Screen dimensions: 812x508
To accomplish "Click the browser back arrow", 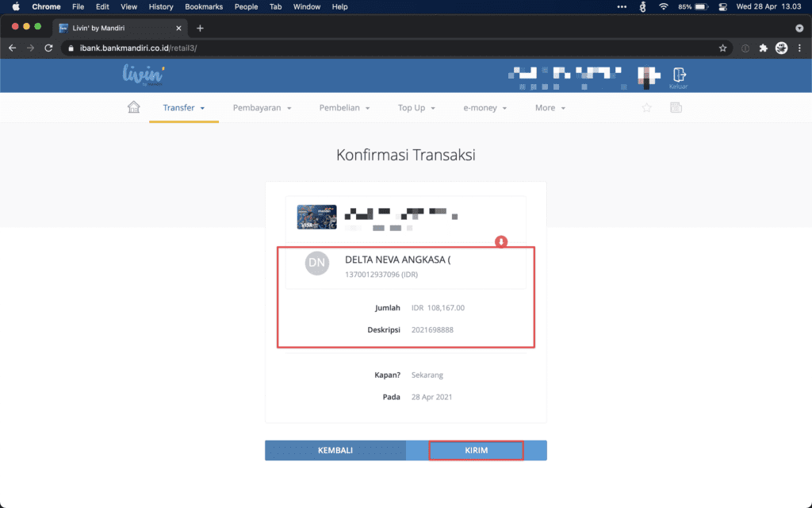I will point(12,48).
